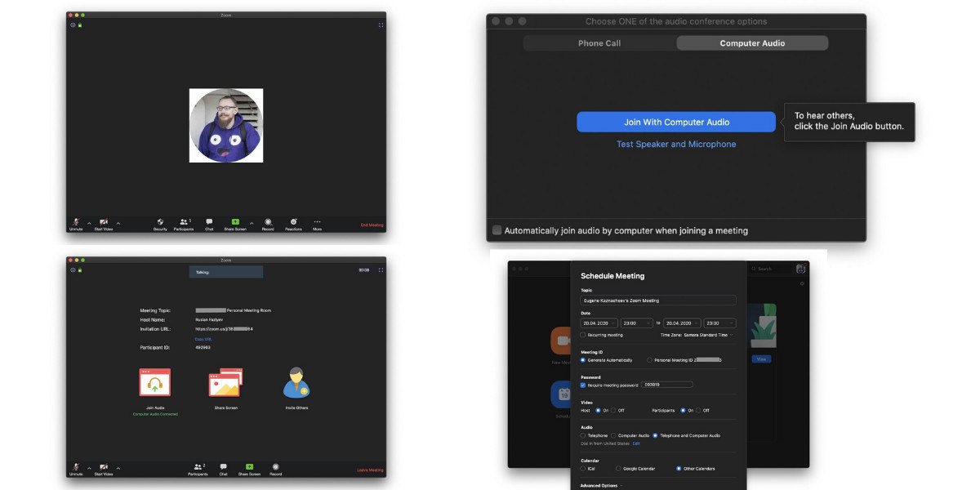Click Join With Computer Audio button

click(x=676, y=122)
